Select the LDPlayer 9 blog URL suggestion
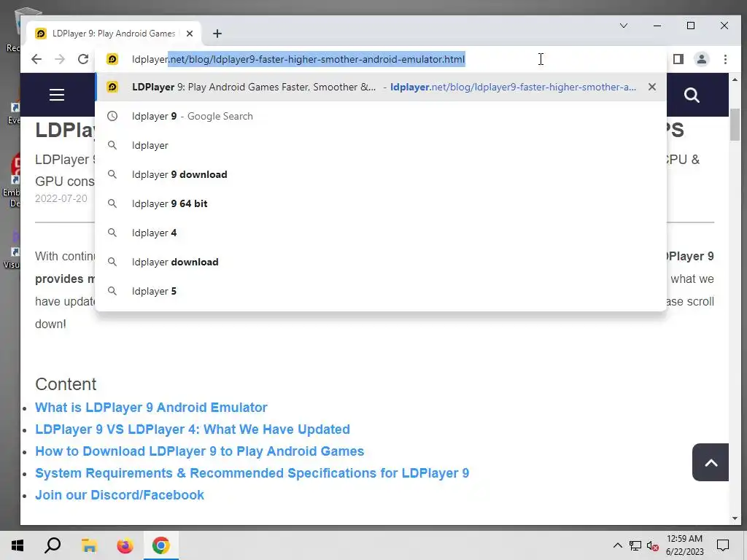 [381, 87]
